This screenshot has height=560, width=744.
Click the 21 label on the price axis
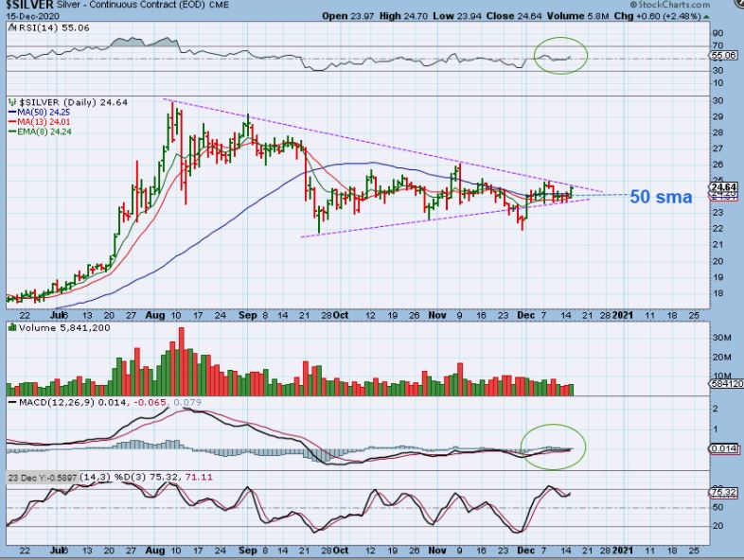click(x=718, y=245)
